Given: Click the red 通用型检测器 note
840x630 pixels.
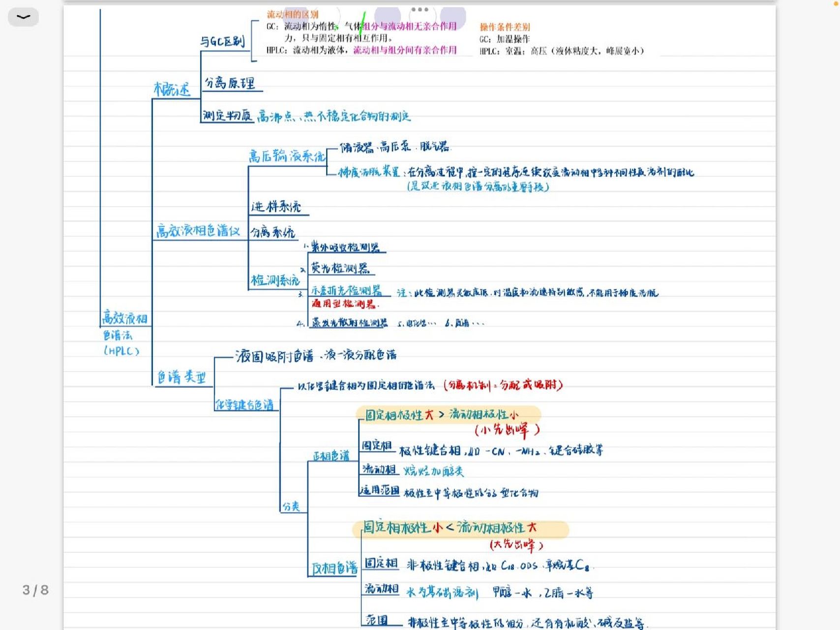Looking at the screenshot, I should pos(344,304).
